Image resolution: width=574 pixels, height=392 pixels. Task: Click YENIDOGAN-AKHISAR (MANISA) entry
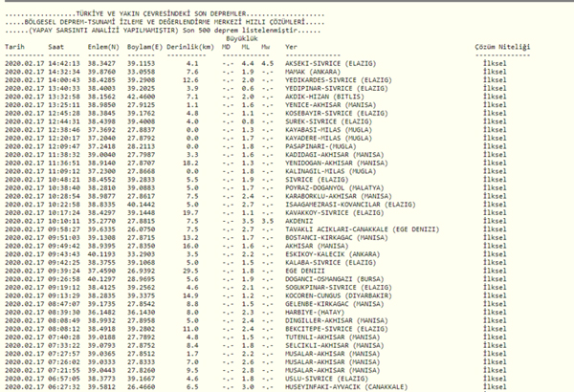pyautogui.click(x=337, y=163)
